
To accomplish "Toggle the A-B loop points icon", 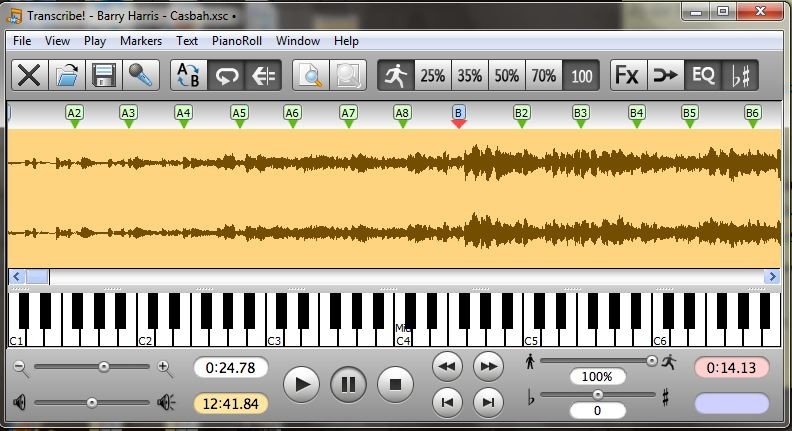I will [189, 76].
